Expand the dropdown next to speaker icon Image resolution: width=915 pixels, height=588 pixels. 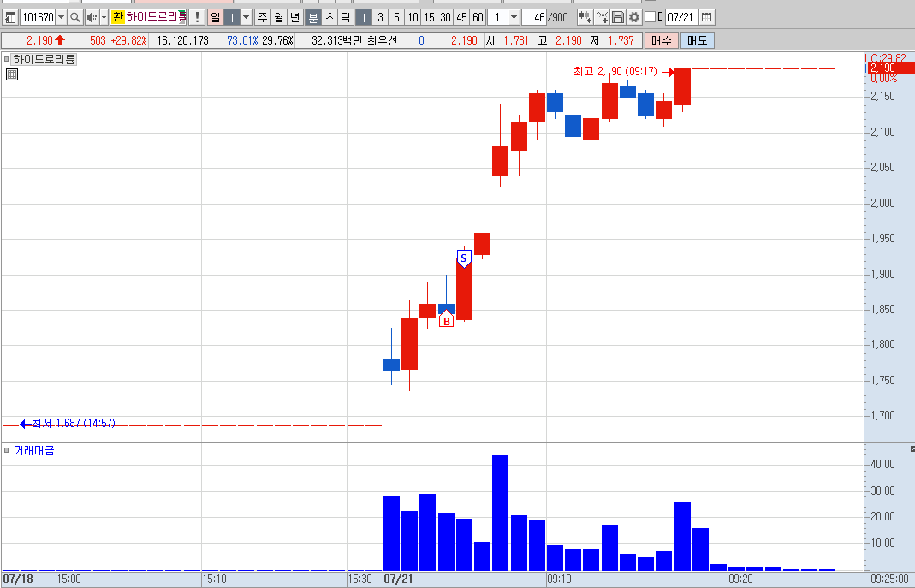[104, 17]
